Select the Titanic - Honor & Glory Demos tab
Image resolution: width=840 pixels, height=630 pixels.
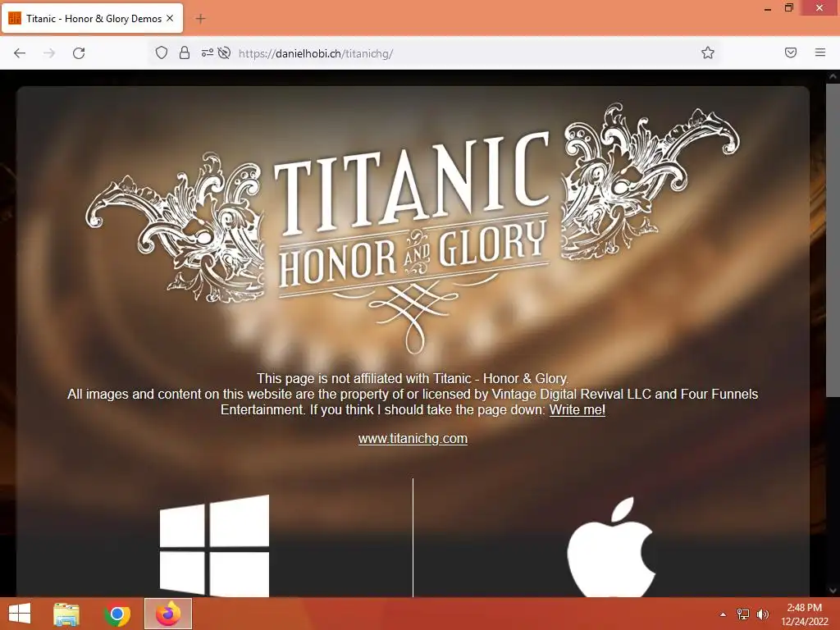(x=92, y=18)
